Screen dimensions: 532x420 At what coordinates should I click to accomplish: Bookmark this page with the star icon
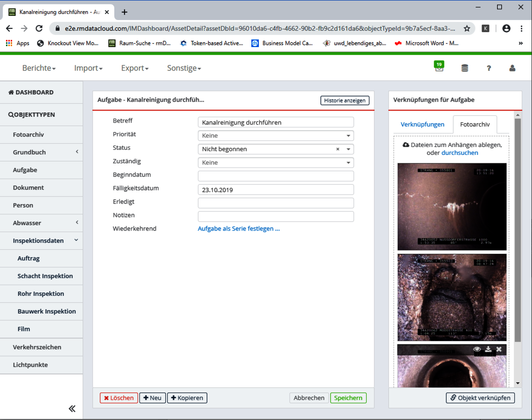pos(467,28)
